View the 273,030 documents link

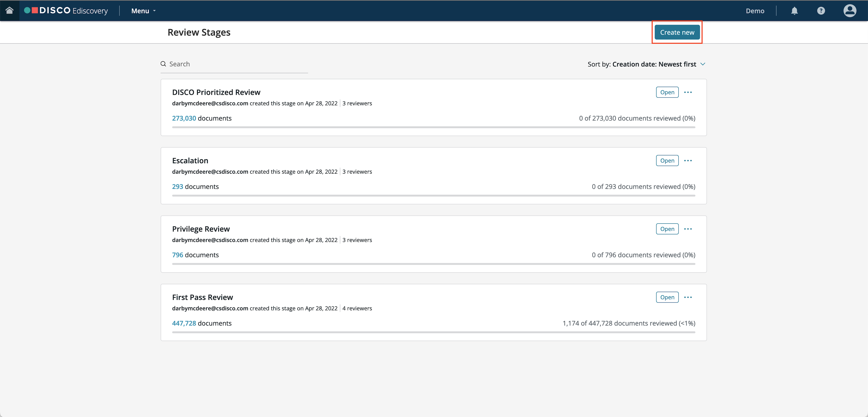coord(184,118)
